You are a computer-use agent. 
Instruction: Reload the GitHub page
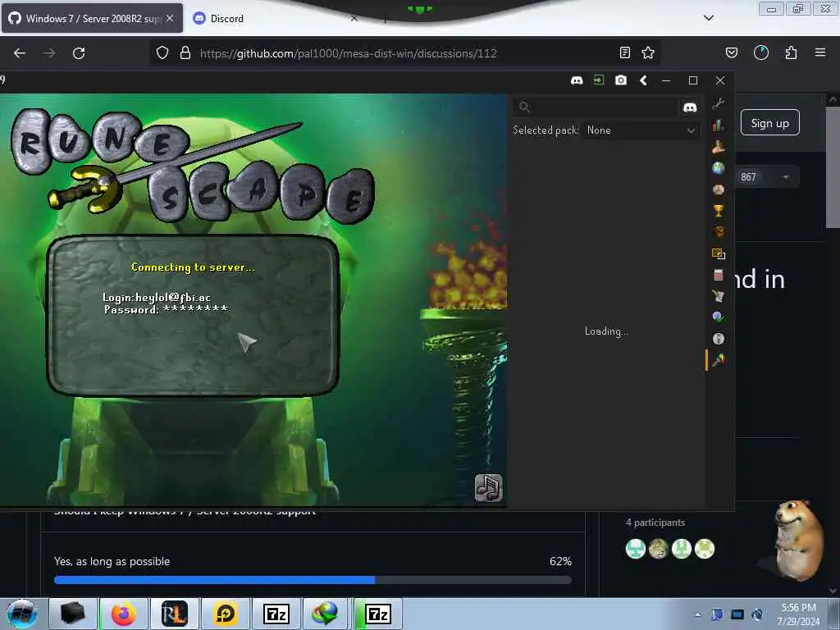(x=79, y=53)
